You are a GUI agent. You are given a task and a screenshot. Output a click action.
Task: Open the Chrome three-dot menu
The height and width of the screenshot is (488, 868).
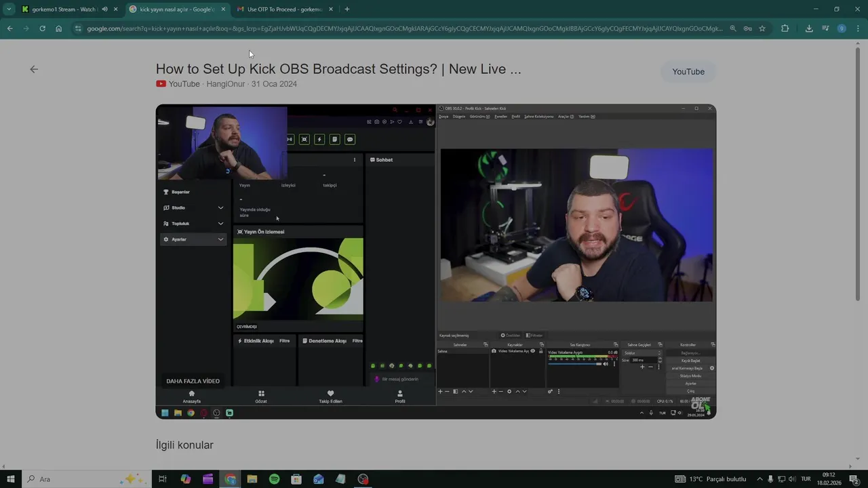[x=858, y=28]
